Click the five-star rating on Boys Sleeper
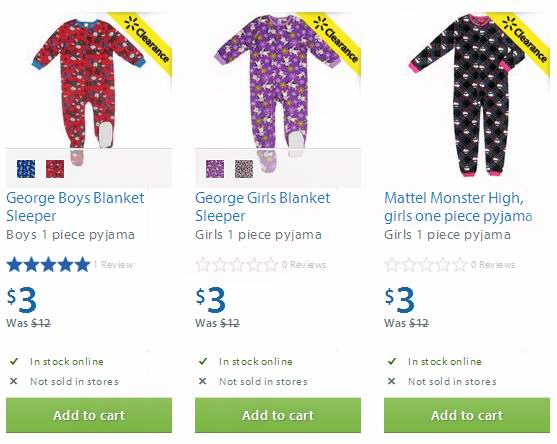 [x=48, y=265]
